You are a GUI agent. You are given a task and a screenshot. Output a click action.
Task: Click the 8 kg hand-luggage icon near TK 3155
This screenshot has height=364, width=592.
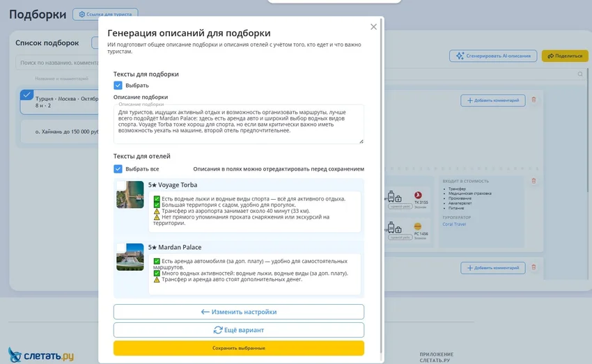pyautogui.click(x=398, y=198)
